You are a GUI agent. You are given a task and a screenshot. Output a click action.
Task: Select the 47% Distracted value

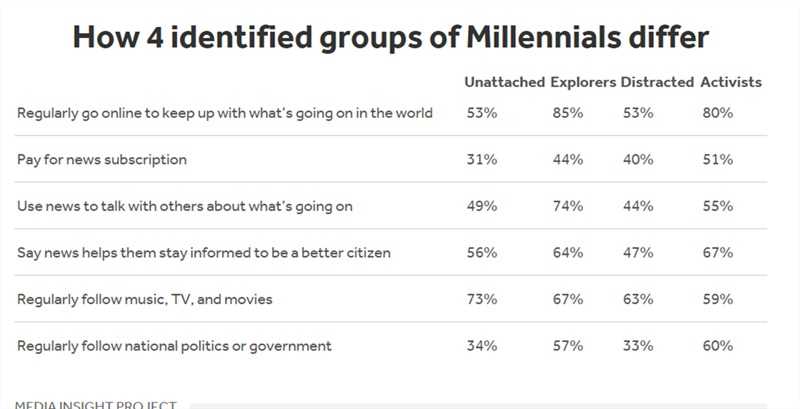[637, 253]
